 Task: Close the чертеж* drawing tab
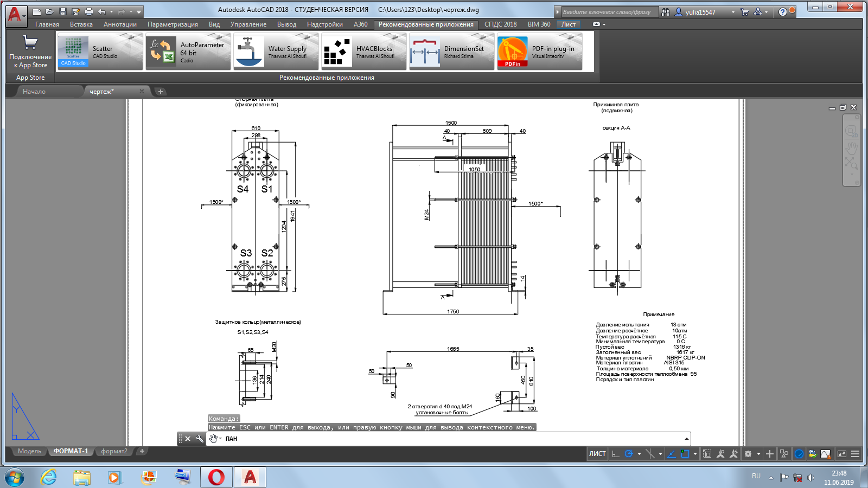(x=142, y=91)
